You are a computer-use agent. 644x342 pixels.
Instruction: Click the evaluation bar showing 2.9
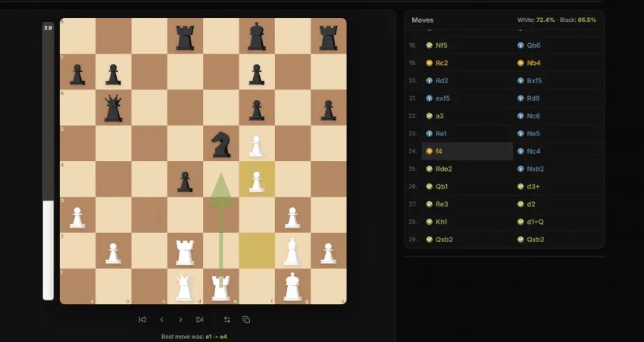pos(48,161)
